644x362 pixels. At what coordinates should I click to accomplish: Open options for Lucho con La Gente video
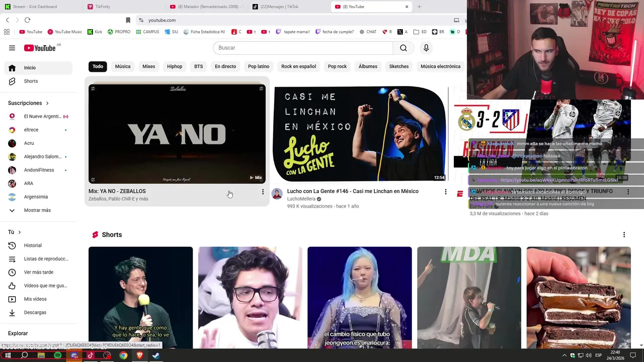(445, 192)
